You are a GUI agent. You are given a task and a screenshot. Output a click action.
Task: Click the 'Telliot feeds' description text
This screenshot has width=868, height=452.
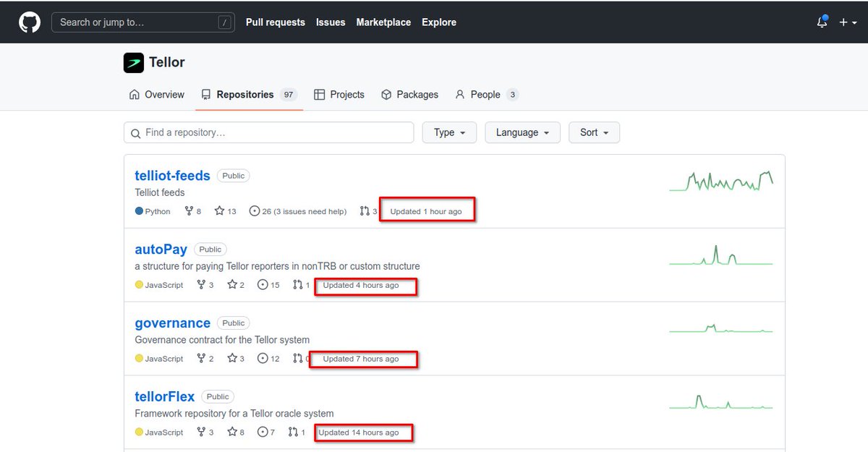[160, 192]
